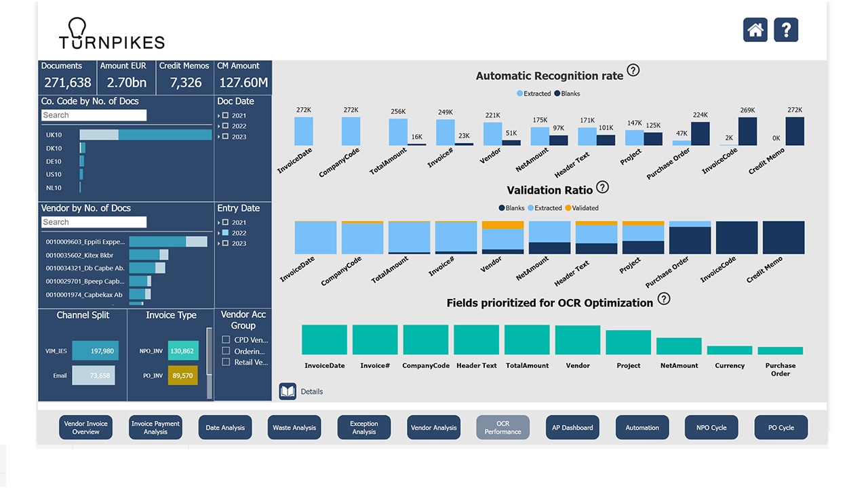Expand Entry Date 2021 arrow
Viewport: 868px width, 488px height.
click(218, 222)
